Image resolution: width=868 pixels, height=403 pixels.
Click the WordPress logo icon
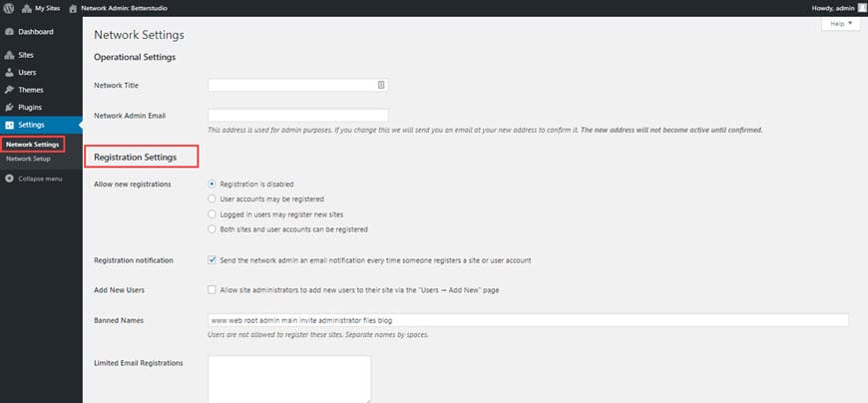[8, 8]
